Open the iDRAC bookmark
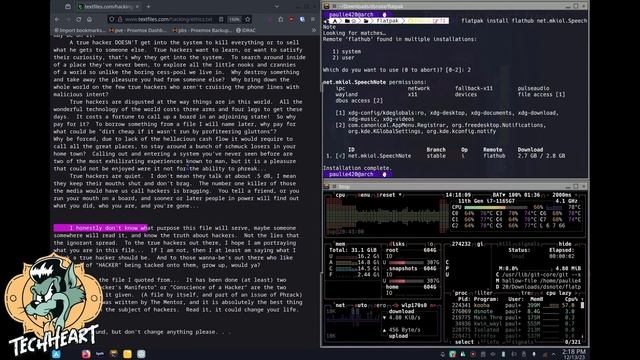This screenshot has width=640, height=360. 246,30
